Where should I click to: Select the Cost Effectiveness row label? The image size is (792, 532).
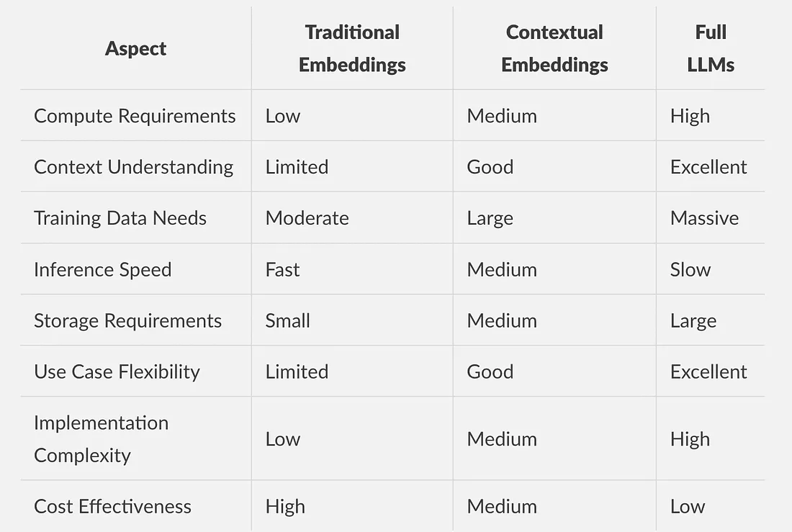[x=112, y=507]
